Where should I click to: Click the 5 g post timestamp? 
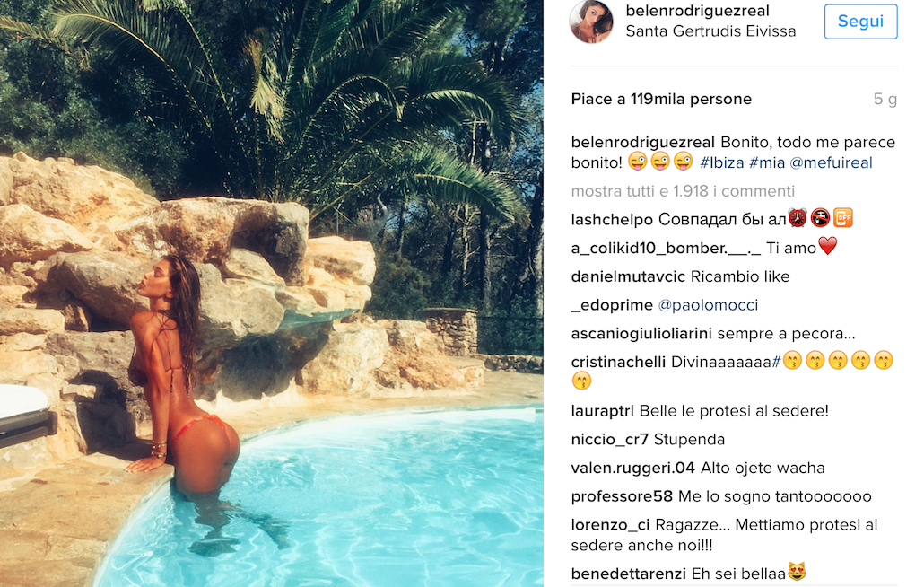point(885,99)
